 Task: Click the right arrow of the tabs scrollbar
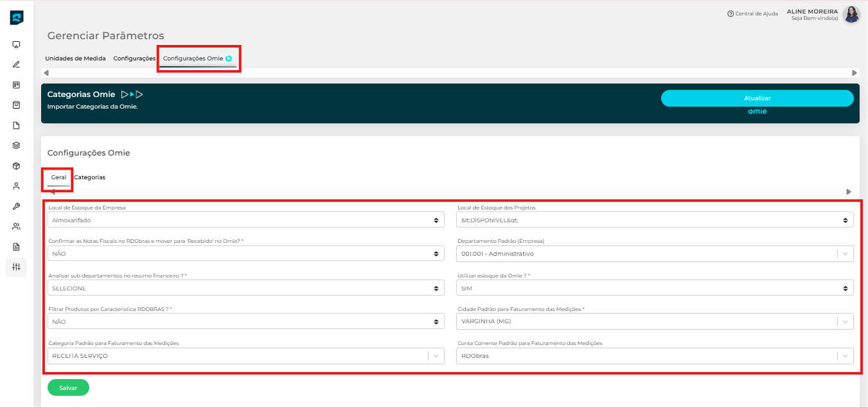854,73
